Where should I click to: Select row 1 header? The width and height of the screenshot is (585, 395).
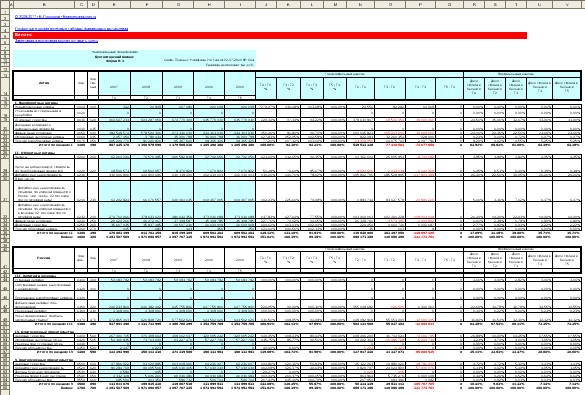pos(4,11)
